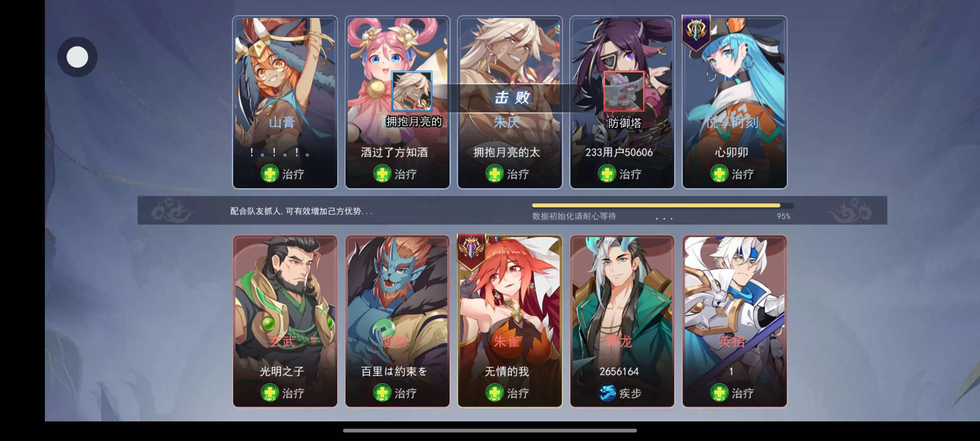Click the purple rank badge on 心卯卯 card
This screenshot has width=980, height=441.
[x=696, y=33]
